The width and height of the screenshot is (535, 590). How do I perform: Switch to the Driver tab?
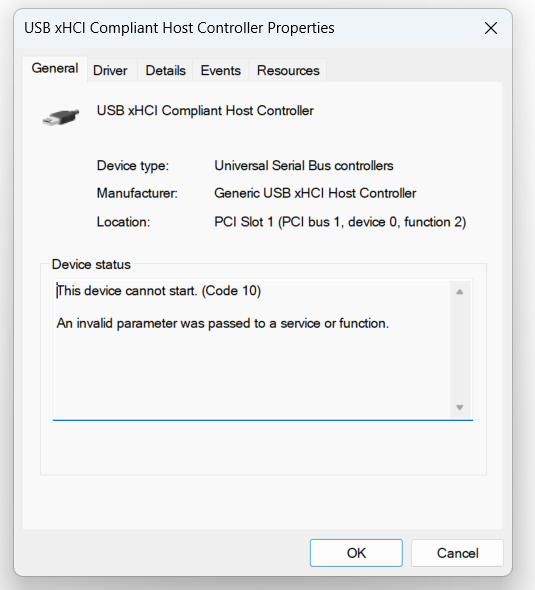pyautogui.click(x=110, y=70)
